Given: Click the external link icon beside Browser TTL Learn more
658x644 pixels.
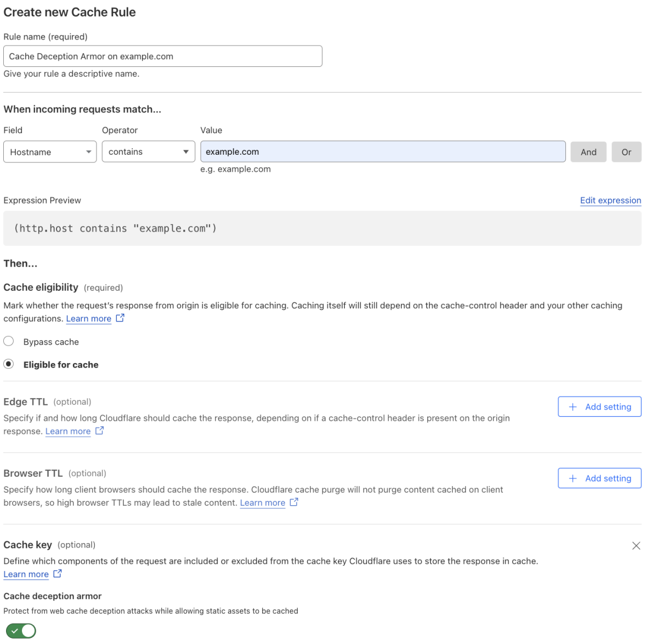Looking at the screenshot, I should point(294,501).
